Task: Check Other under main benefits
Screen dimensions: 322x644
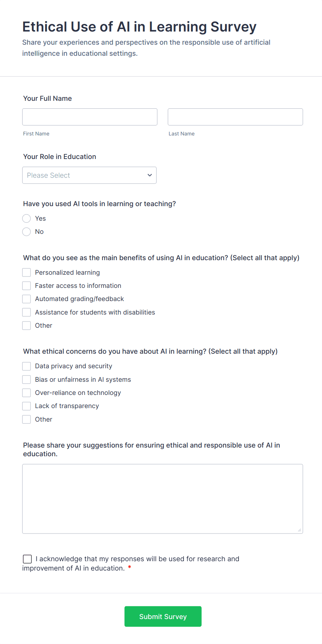Action: coord(27,326)
